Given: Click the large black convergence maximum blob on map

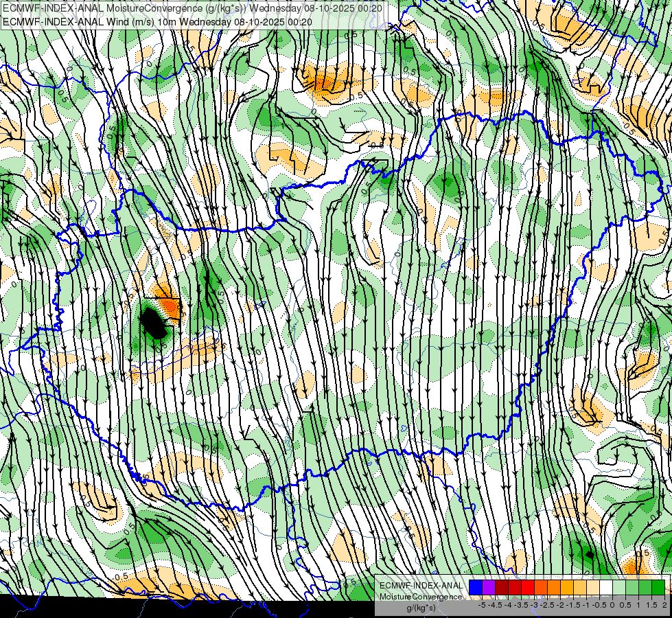Looking at the screenshot, I should (x=154, y=323).
